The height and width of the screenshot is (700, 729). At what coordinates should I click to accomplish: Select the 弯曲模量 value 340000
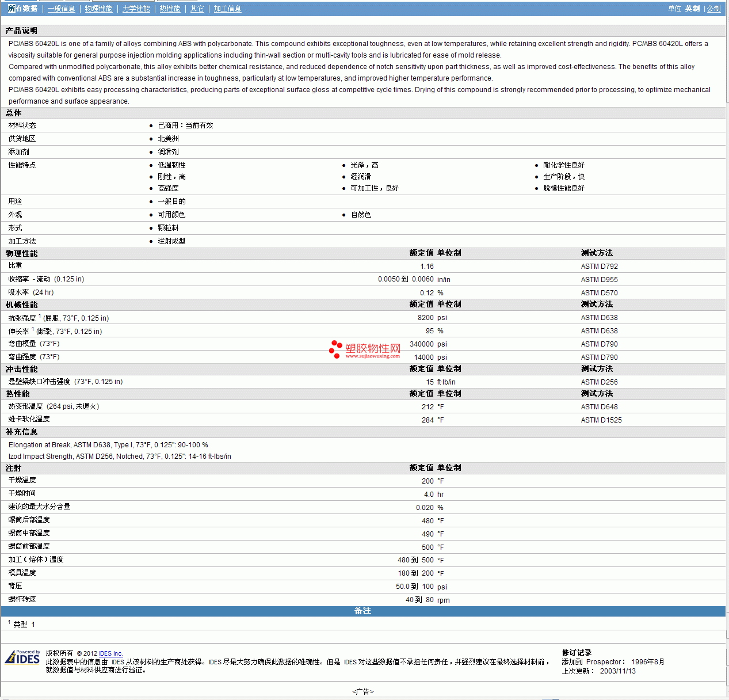(422, 344)
